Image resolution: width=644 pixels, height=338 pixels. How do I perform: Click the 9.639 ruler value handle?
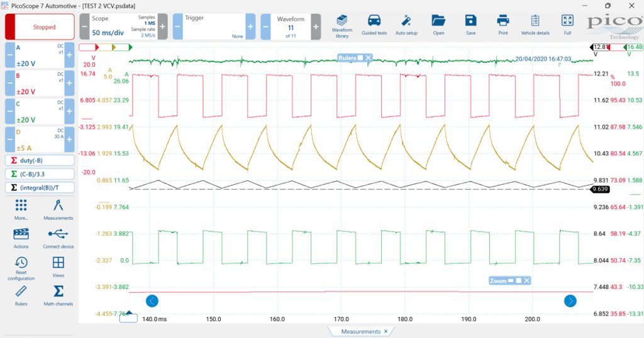(600, 189)
